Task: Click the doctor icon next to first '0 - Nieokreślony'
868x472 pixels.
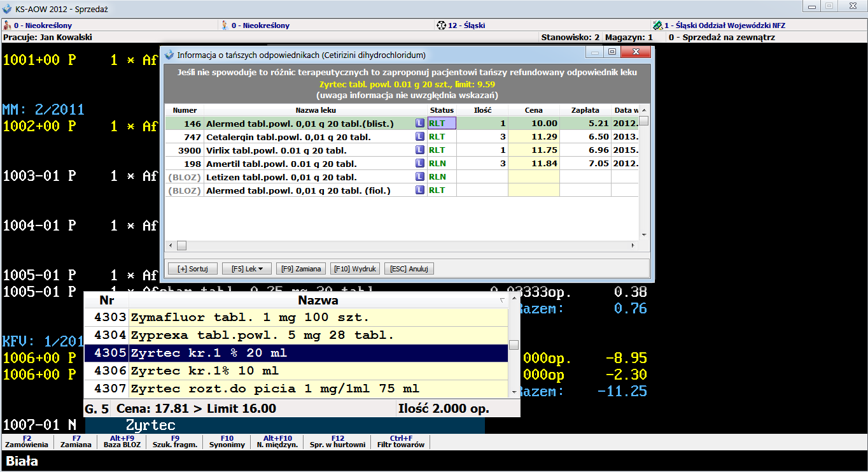Action: click(x=7, y=25)
